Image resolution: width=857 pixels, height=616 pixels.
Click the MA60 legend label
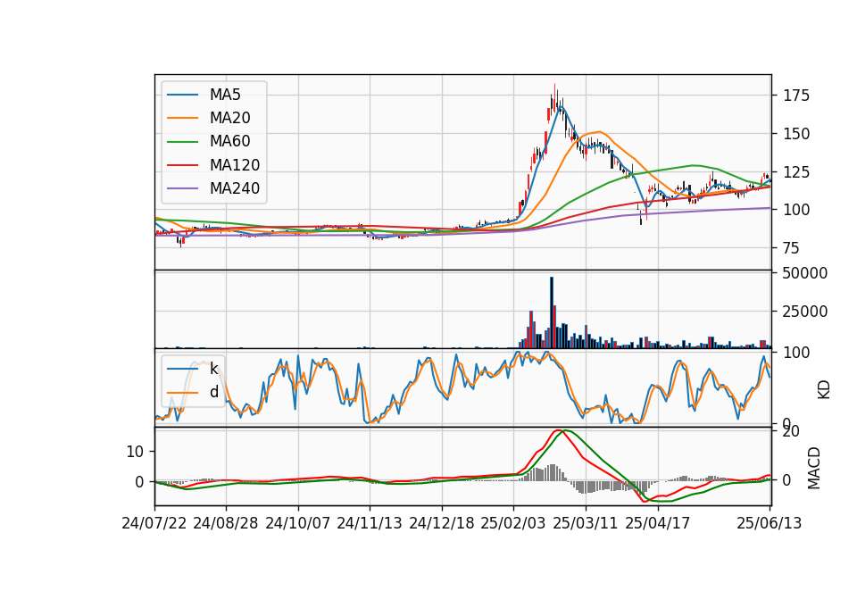(x=229, y=141)
